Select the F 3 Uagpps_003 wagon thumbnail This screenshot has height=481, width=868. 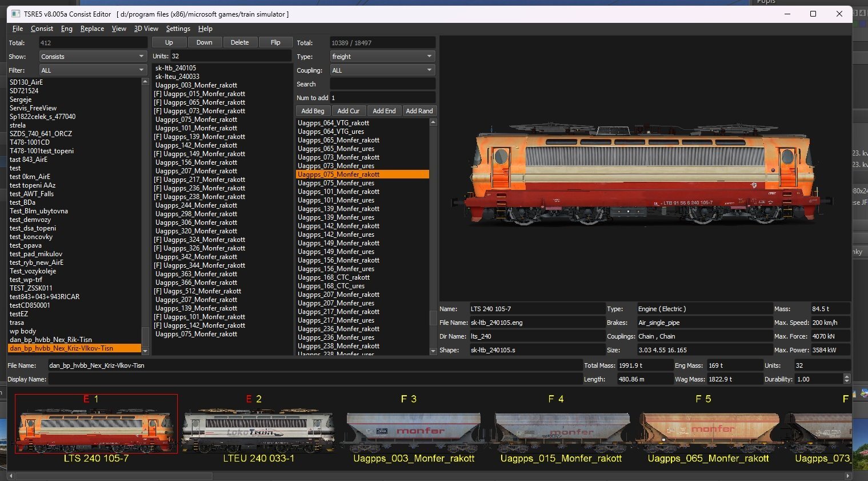tap(414, 429)
